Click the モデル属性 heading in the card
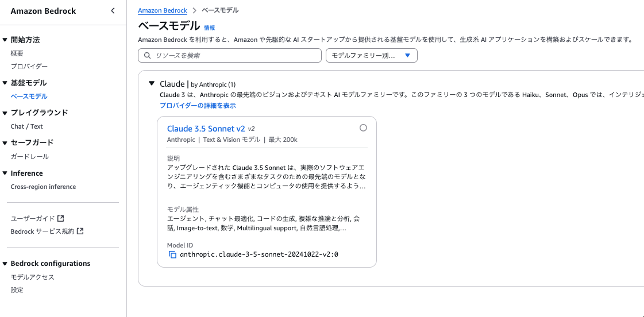Image resolution: width=644 pixels, height=317 pixels. 183,210
